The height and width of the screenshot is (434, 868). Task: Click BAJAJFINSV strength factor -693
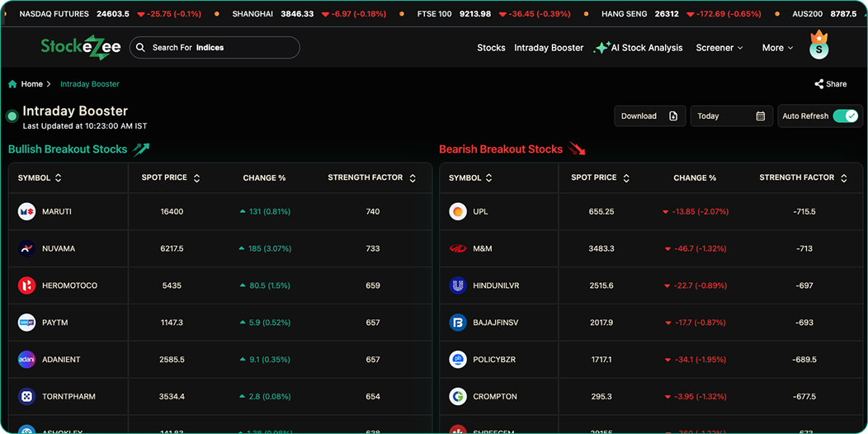coord(804,322)
